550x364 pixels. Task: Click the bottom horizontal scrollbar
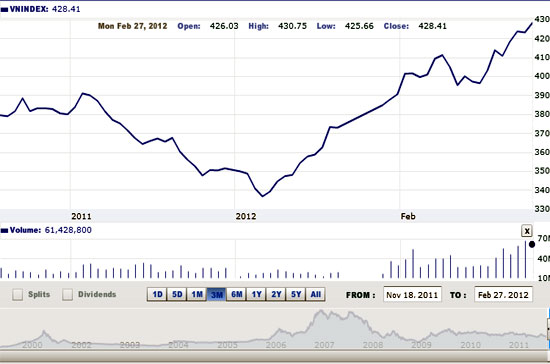coord(273,356)
